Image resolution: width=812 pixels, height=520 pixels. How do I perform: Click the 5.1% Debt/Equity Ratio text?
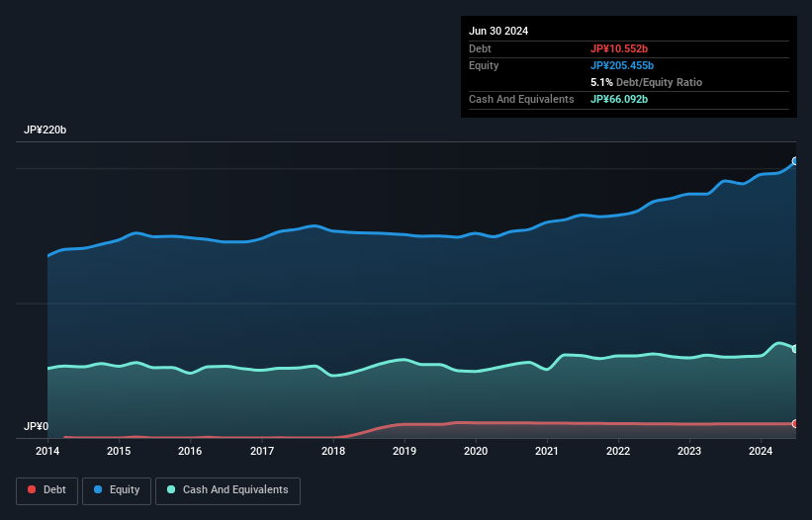click(x=646, y=82)
